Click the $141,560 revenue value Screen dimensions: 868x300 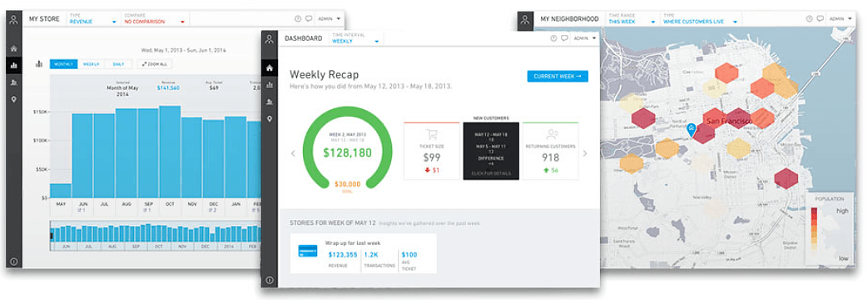point(168,87)
